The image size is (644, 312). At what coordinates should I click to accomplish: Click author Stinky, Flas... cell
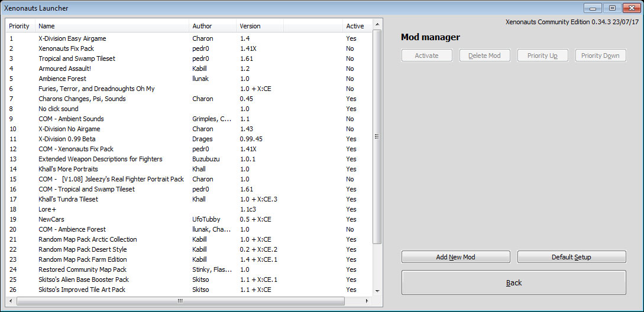(x=212, y=269)
